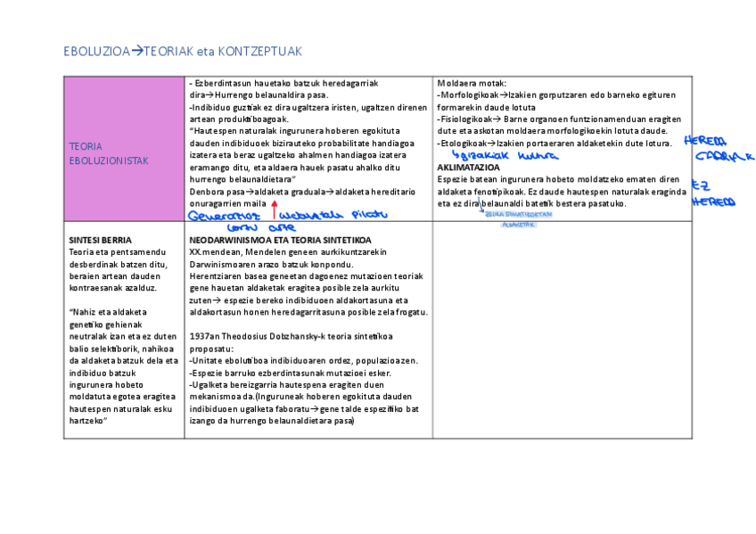Click the line 'onuragarrien maila'
This screenshot has height=534, width=756.
pyautogui.click(x=227, y=204)
